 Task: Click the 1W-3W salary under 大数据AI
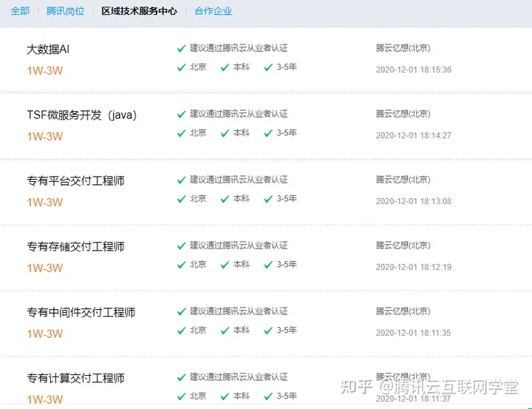[x=45, y=71]
